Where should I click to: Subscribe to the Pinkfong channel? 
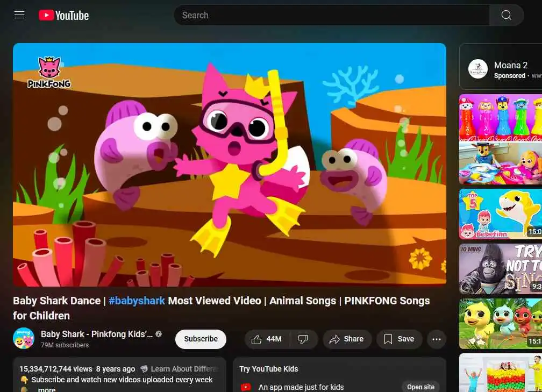tap(201, 339)
